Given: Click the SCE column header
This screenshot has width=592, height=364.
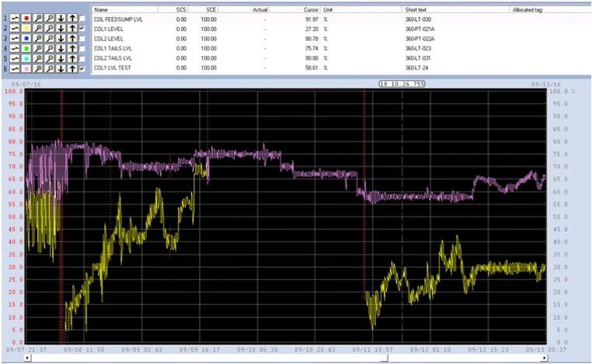Looking at the screenshot, I should pyautogui.click(x=203, y=9).
